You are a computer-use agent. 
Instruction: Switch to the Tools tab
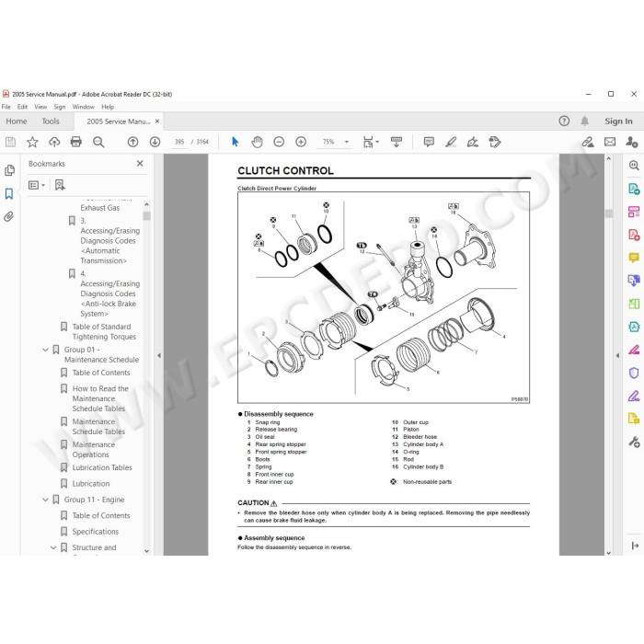point(51,121)
